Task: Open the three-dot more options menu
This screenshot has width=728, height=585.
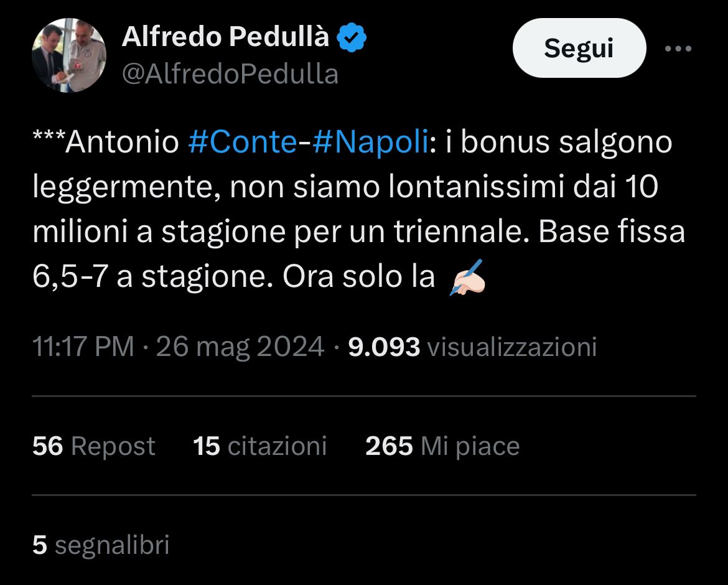Action: [x=678, y=49]
